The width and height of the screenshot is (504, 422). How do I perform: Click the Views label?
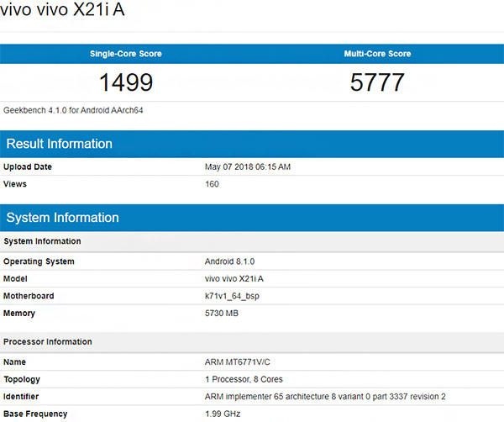(15, 184)
